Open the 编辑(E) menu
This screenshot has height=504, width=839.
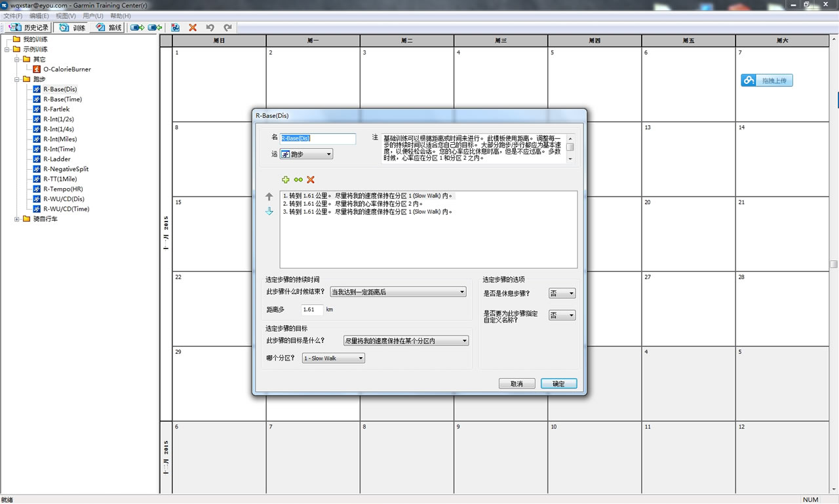click(x=39, y=16)
